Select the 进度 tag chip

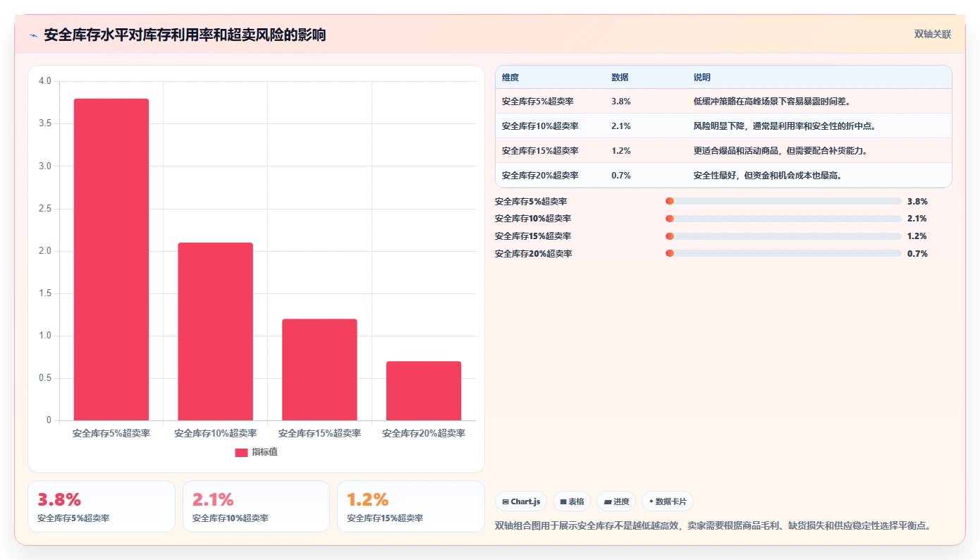point(616,501)
